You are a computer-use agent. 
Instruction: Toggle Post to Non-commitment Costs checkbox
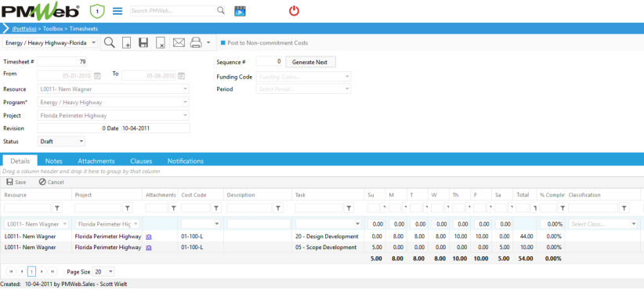(223, 43)
